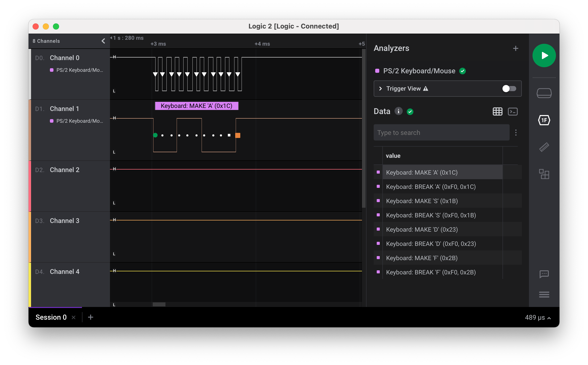588x365 pixels.
Task: Click the PS/2 analyzer green checkmark status
Action: (462, 71)
